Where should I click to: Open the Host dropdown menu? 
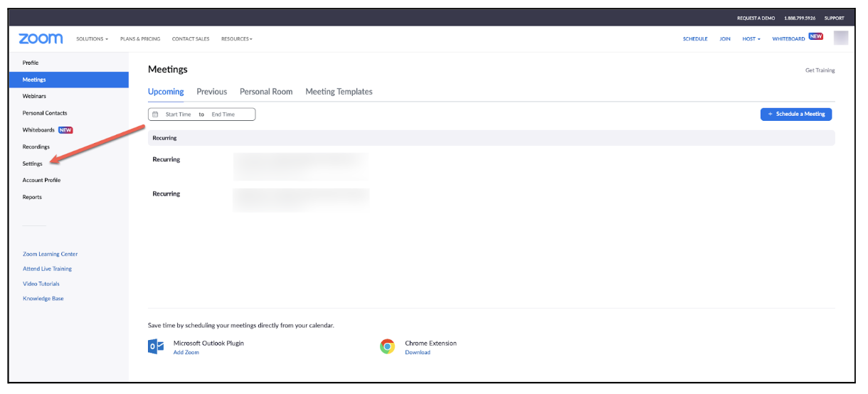[751, 39]
